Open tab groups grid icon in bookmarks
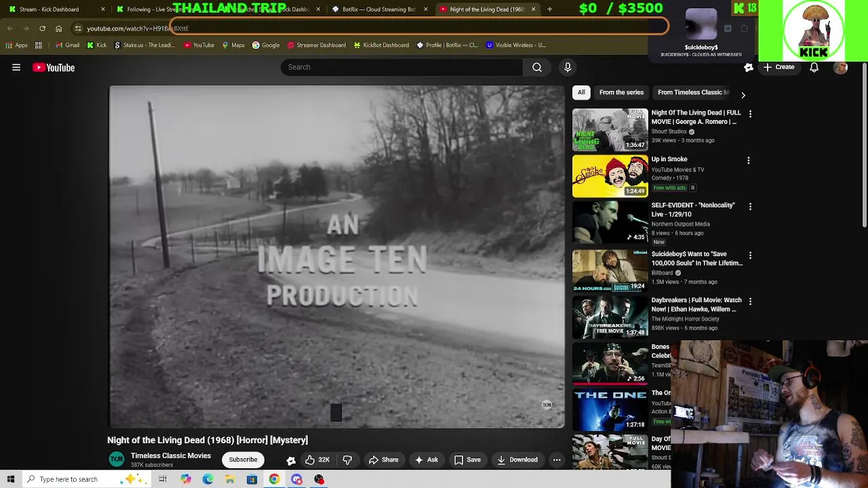Image resolution: width=868 pixels, height=488 pixels. pyautogui.click(x=39, y=45)
